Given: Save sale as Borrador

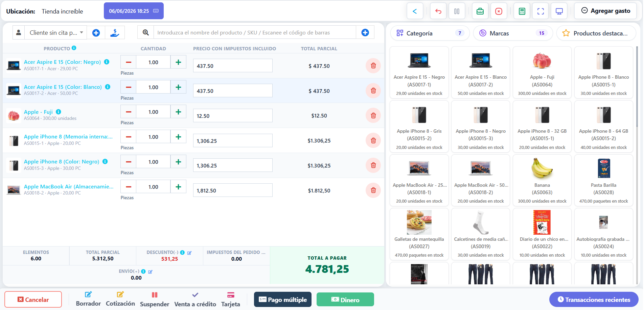Looking at the screenshot, I should (x=88, y=299).
